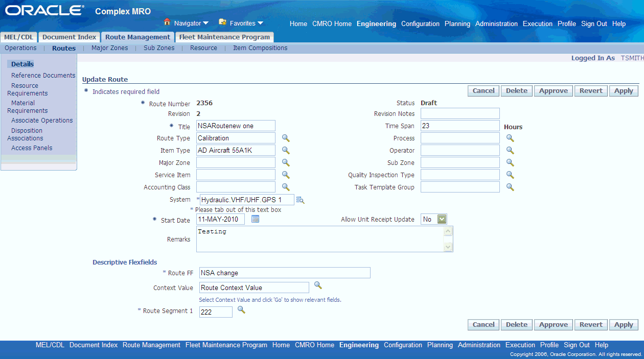Switch to the MEL/CDL tab
This screenshot has width=644, height=359.
(x=19, y=37)
